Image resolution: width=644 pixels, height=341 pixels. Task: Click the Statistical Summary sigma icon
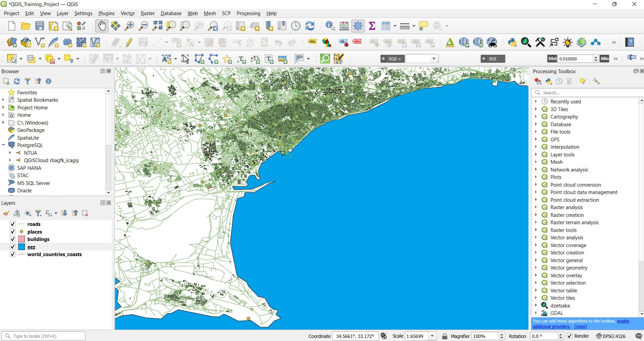[x=372, y=26]
